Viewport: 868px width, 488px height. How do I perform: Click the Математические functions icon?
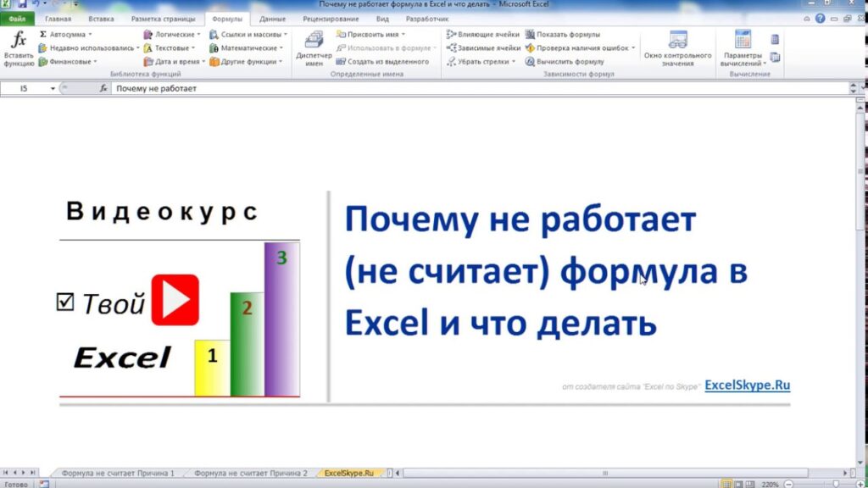pos(214,48)
